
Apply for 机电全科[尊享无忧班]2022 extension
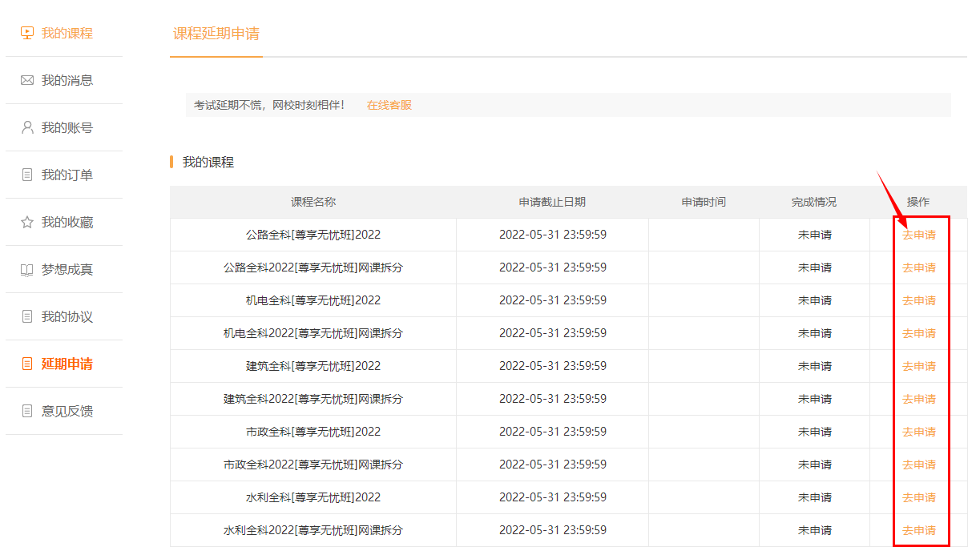point(918,300)
